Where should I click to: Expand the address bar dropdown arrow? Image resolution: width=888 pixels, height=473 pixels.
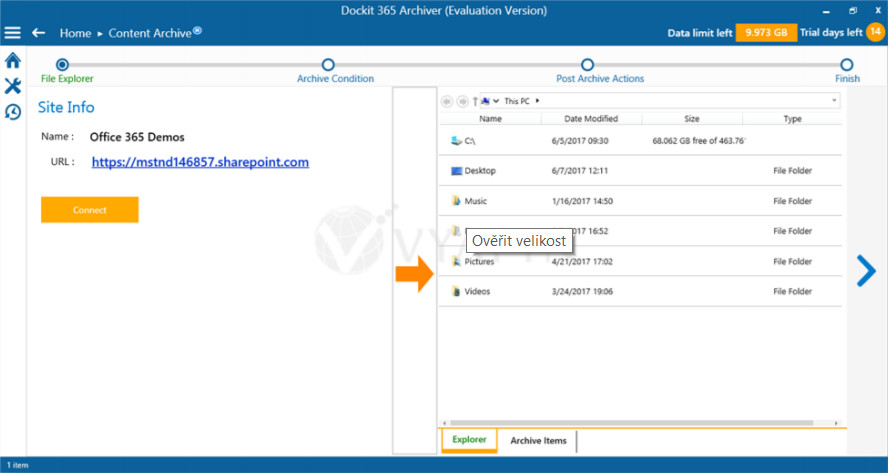coord(834,100)
